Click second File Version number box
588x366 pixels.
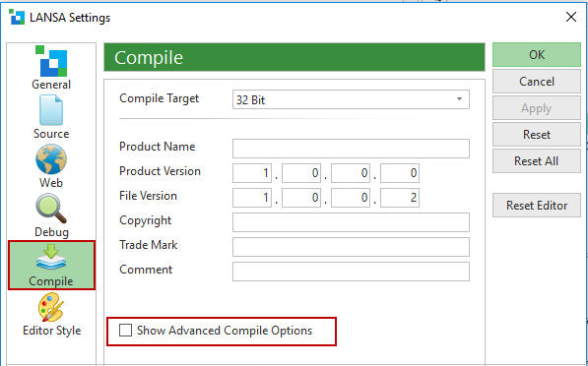[301, 198]
